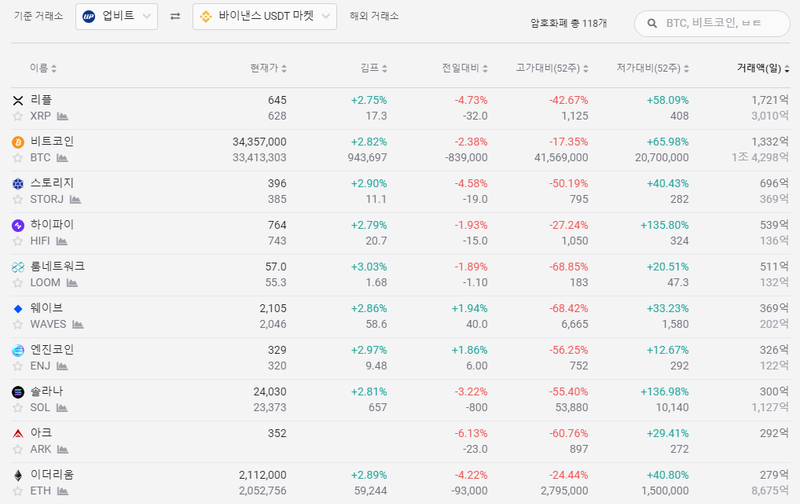Click the 326억 volume for ENJ
Screen dimensions: 800x504
pyautogui.click(x=774, y=350)
